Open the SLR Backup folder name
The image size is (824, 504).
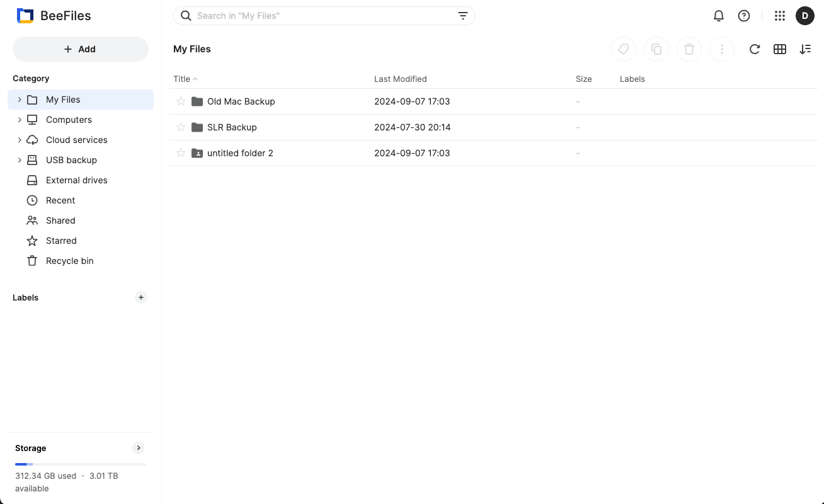click(232, 127)
